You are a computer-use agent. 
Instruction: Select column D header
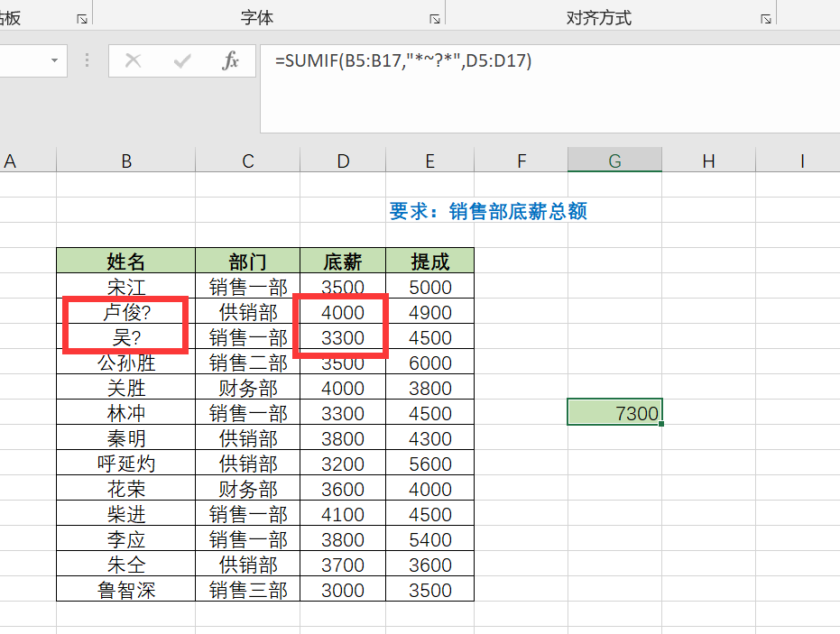click(343, 161)
